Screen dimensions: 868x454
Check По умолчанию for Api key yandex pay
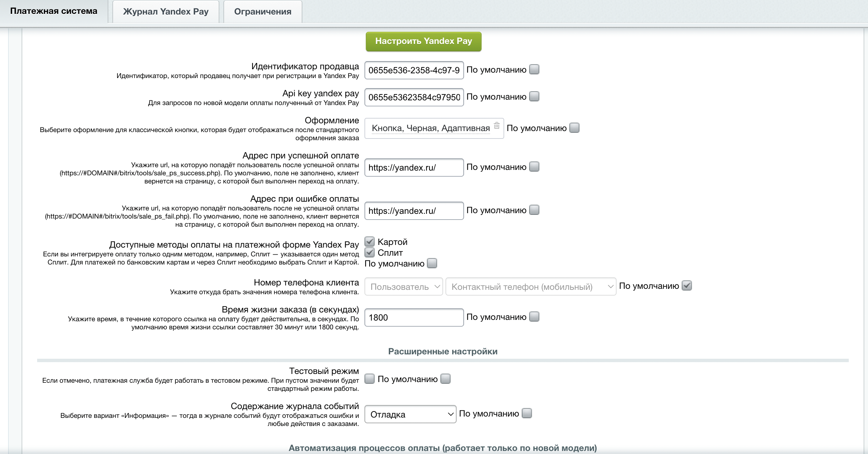[534, 97]
